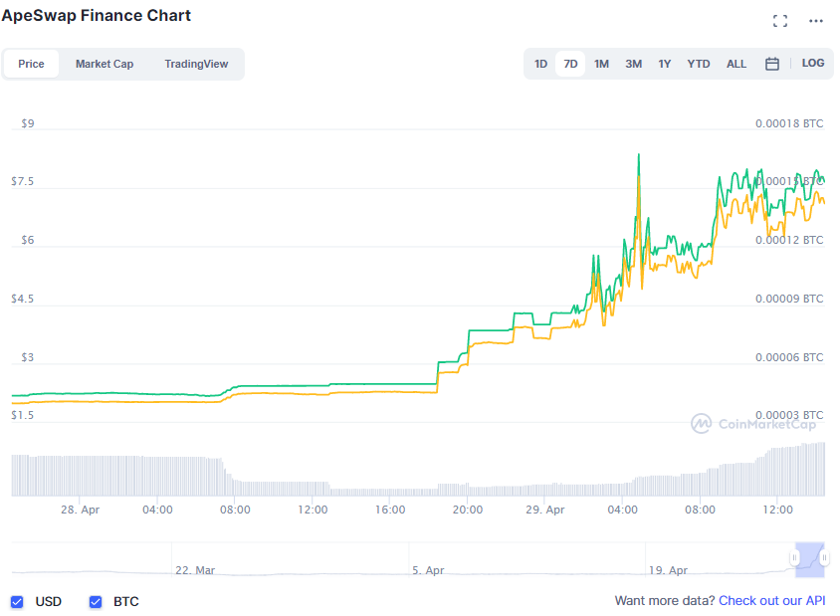Select the 7D time range
This screenshot has width=840, height=616.
pos(570,64)
